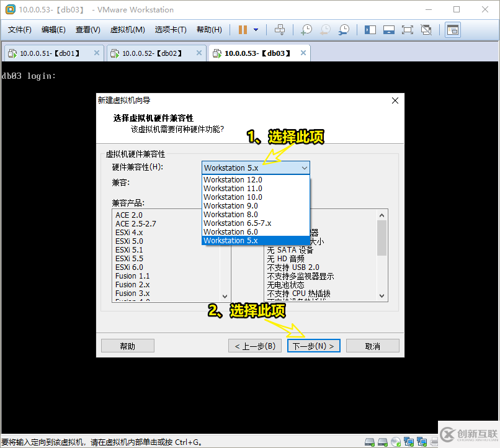
Task: Click the second hard disk status icon
Action: (x=382, y=442)
